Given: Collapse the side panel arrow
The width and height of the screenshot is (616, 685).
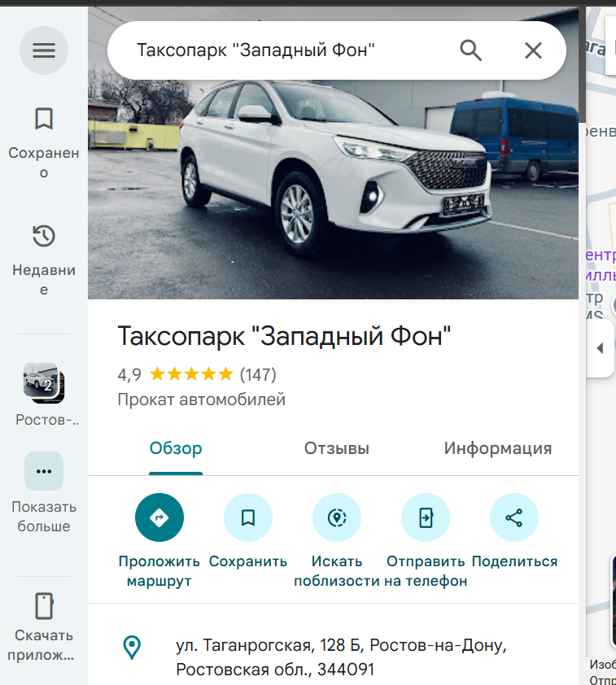Looking at the screenshot, I should (601, 348).
